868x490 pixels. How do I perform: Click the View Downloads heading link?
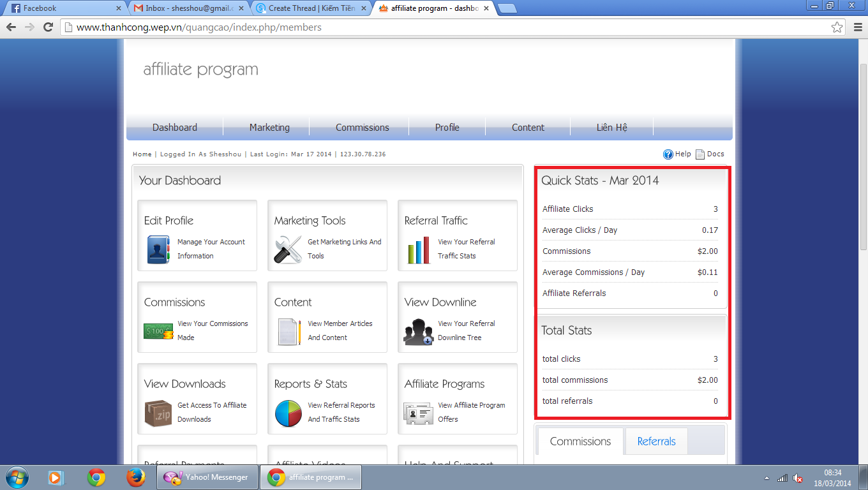(x=185, y=384)
